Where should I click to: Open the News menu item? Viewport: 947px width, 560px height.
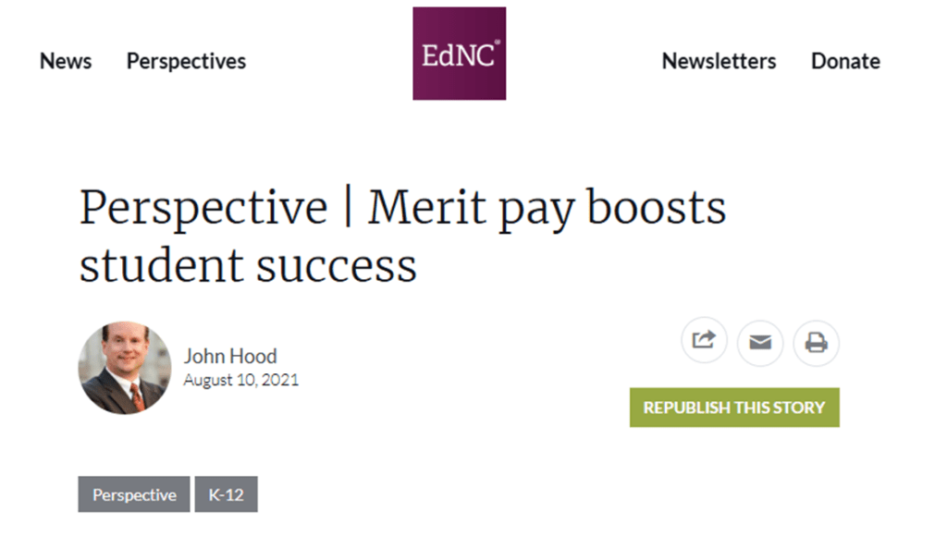(66, 62)
